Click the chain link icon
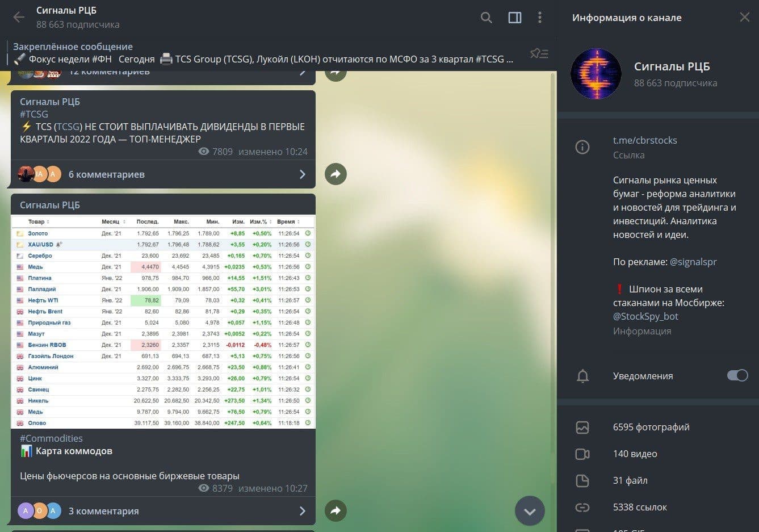759x532 pixels. click(x=582, y=508)
